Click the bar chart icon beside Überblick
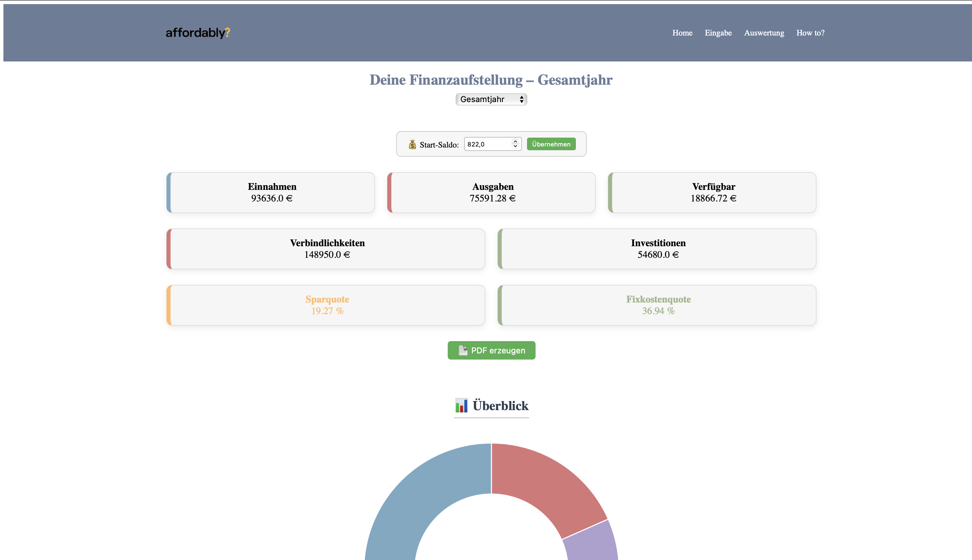The image size is (972, 560). pos(461,405)
